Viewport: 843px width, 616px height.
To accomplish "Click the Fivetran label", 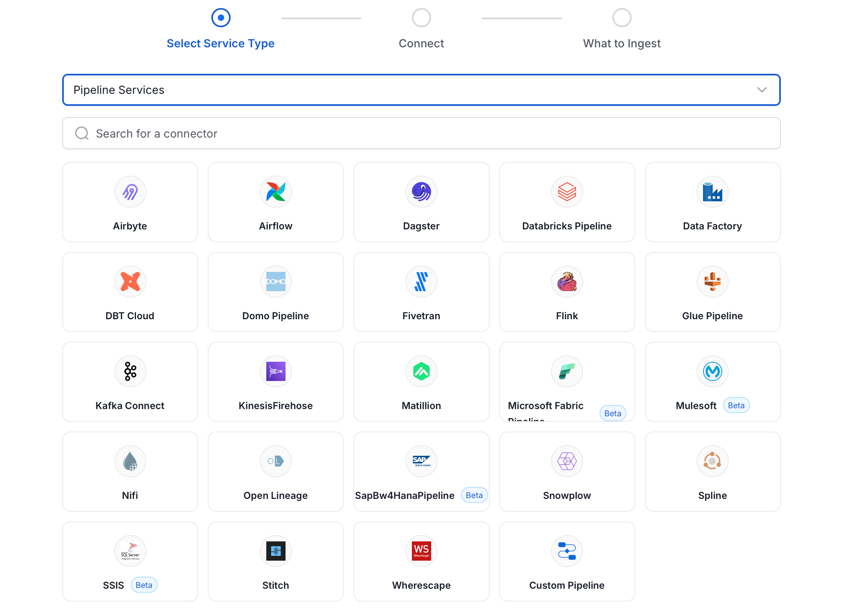I will pos(421,316).
